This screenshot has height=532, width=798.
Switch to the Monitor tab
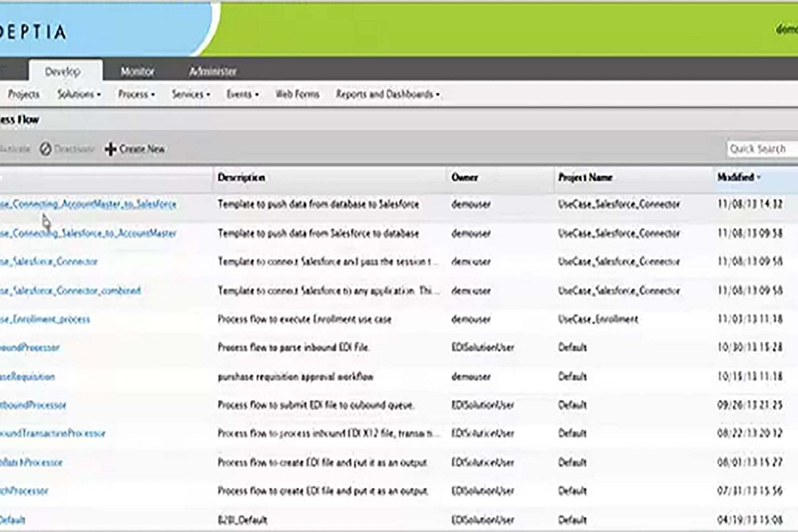click(x=137, y=71)
